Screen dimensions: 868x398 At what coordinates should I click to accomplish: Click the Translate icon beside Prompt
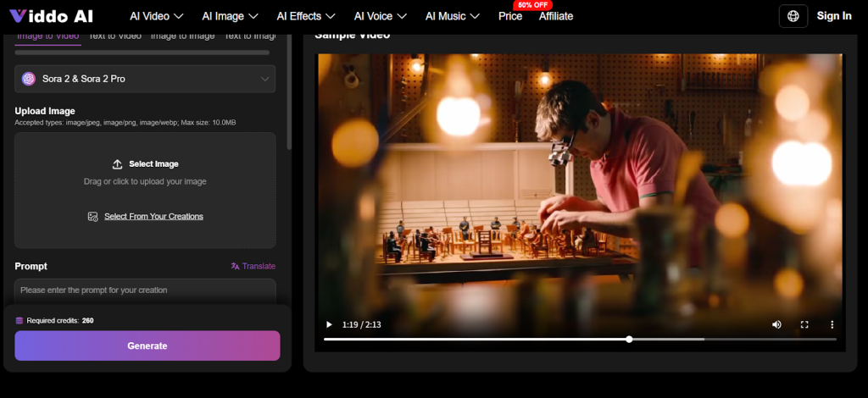tap(236, 266)
